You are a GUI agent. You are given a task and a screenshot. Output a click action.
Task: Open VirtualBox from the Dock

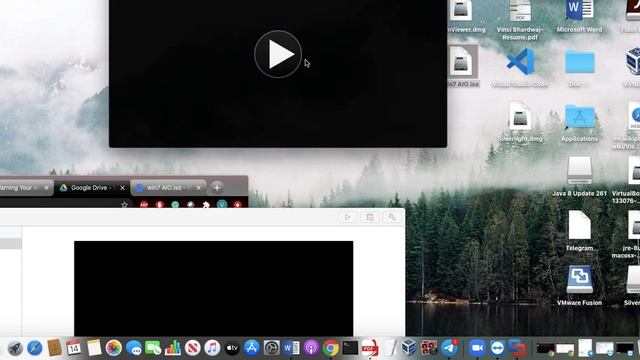pos(409,348)
